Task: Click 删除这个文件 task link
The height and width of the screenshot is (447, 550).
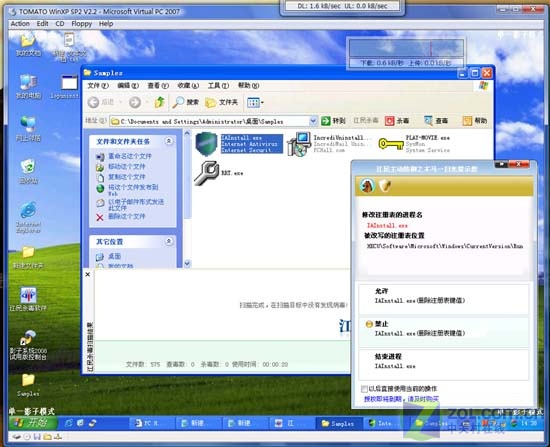Action: click(127, 216)
